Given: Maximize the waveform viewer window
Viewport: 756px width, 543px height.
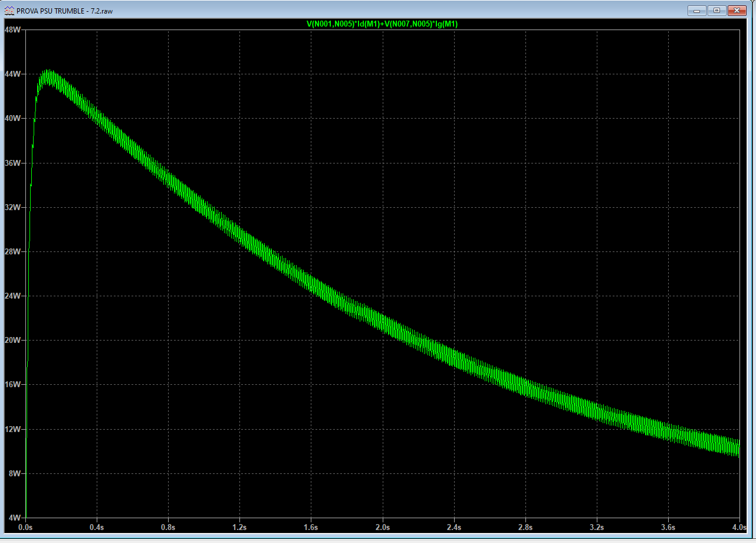Looking at the screenshot, I should 717,10.
